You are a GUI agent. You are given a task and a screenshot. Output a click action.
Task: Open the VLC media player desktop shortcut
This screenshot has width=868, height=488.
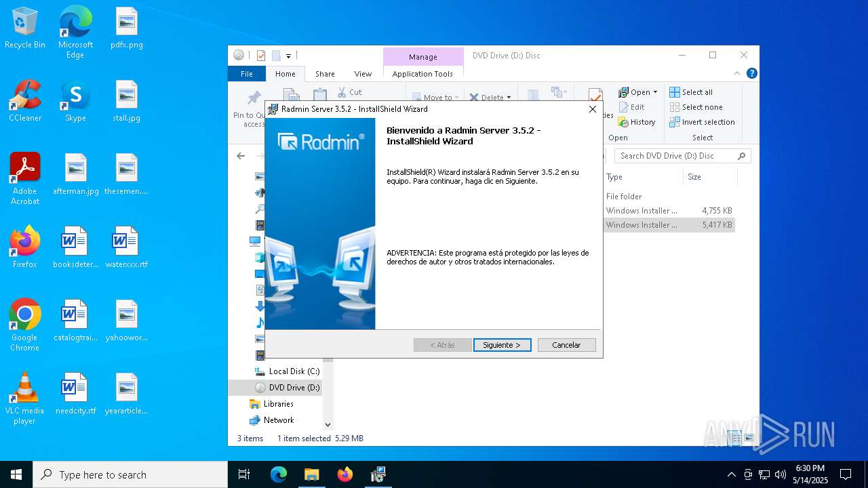pos(25,399)
